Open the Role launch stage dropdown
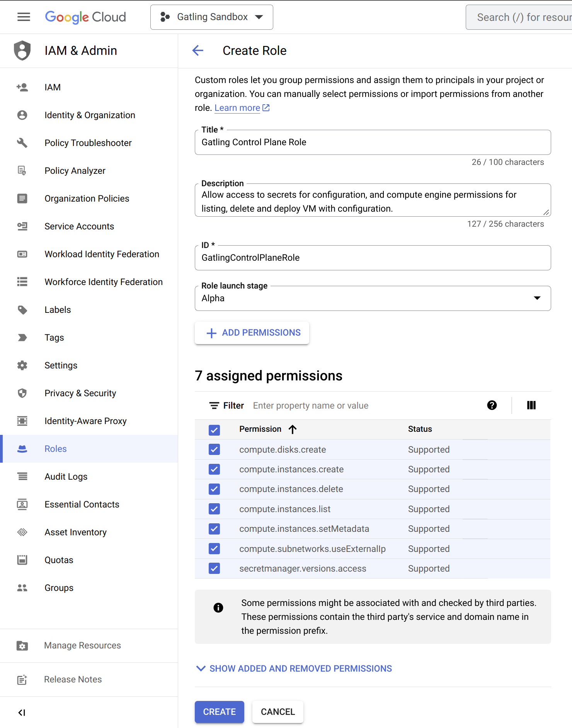572x728 pixels. [x=373, y=298]
